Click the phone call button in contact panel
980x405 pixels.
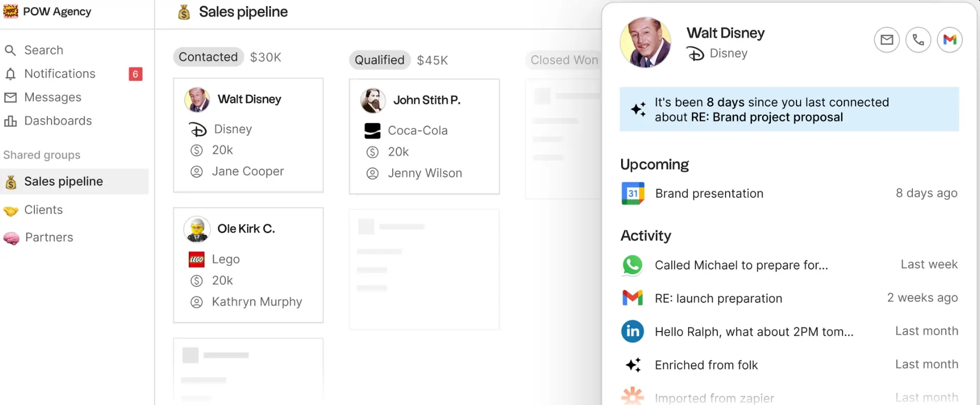919,40
